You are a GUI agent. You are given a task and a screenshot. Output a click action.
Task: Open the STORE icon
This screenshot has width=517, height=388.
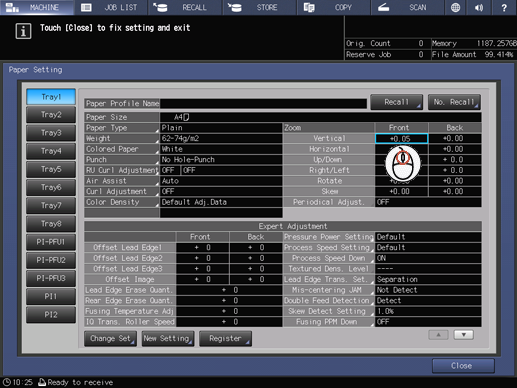(x=235, y=7)
